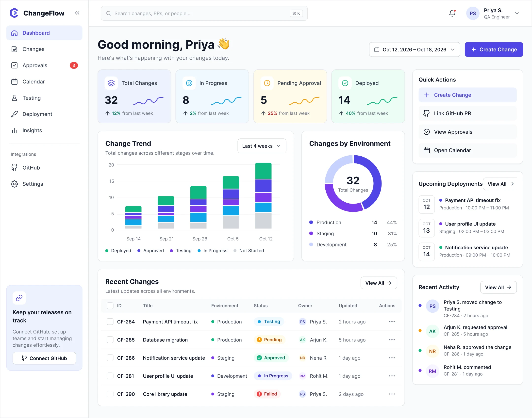Click the search changes input field

(x=204, y=13)
